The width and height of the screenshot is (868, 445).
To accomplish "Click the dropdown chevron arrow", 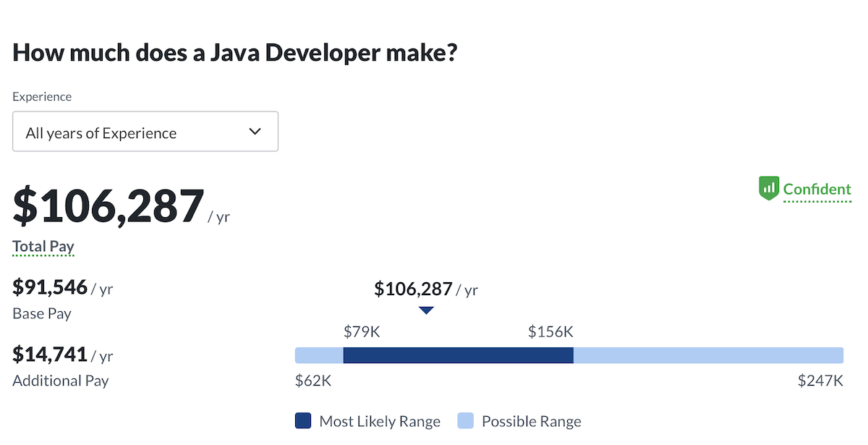I will coord(255,132).
